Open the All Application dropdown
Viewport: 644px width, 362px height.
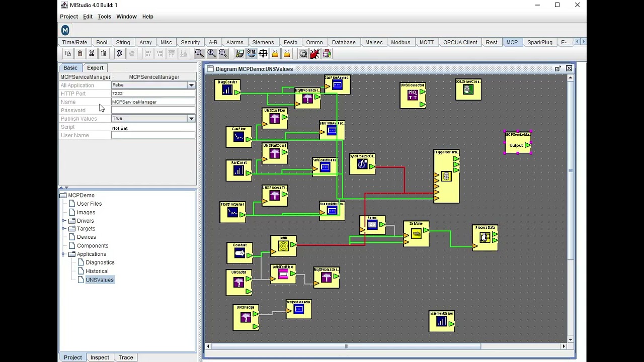(191, 85)
